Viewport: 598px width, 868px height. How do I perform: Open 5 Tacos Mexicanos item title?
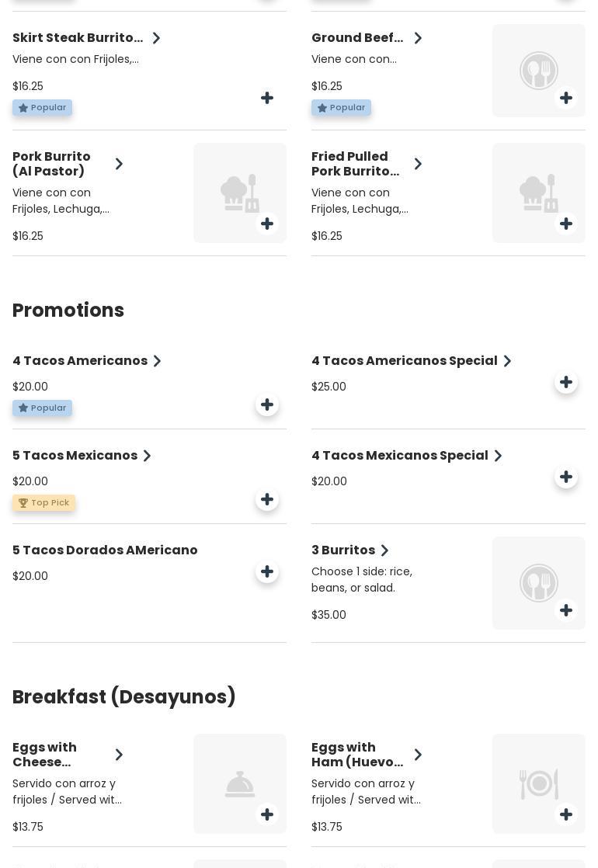pyautogui.click(x=75, y=456)
